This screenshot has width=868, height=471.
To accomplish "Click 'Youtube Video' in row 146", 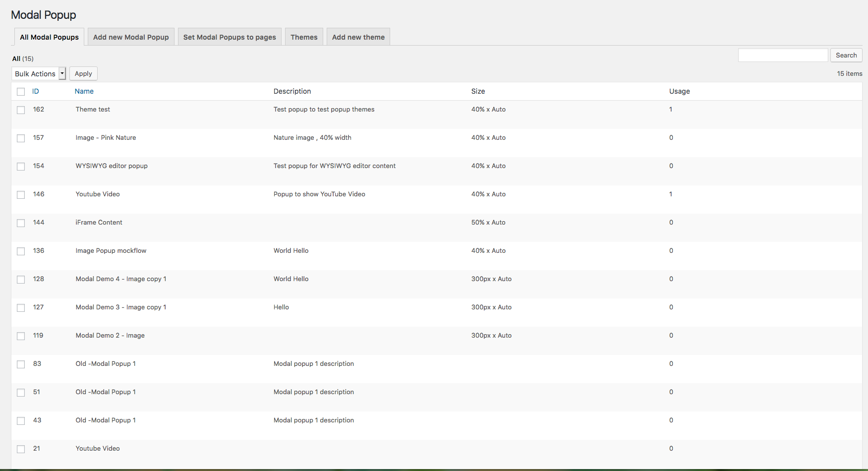I will point(98,194).
